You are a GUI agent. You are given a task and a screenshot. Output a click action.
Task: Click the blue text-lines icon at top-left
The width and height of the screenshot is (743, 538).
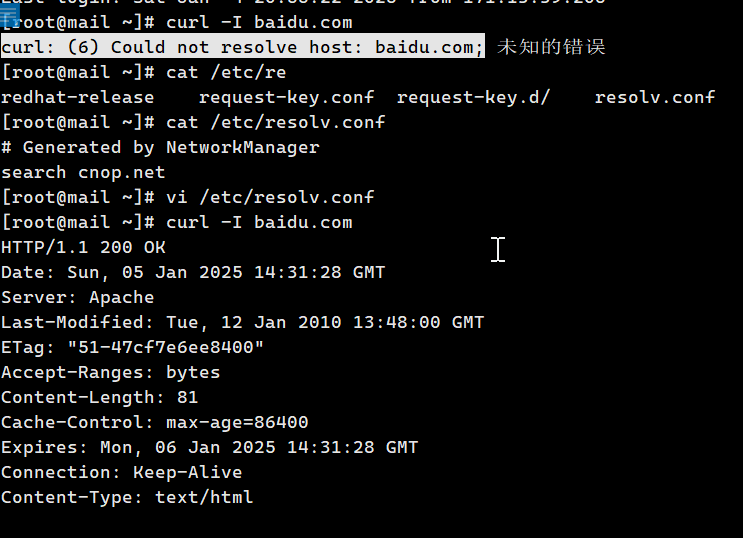[x=9, y=16]
